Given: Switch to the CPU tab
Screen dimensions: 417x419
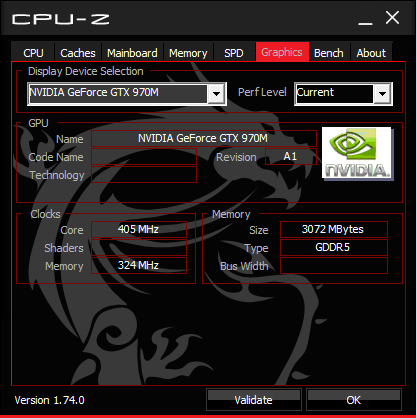Looking at the screenshot, I should click(33, 53).
